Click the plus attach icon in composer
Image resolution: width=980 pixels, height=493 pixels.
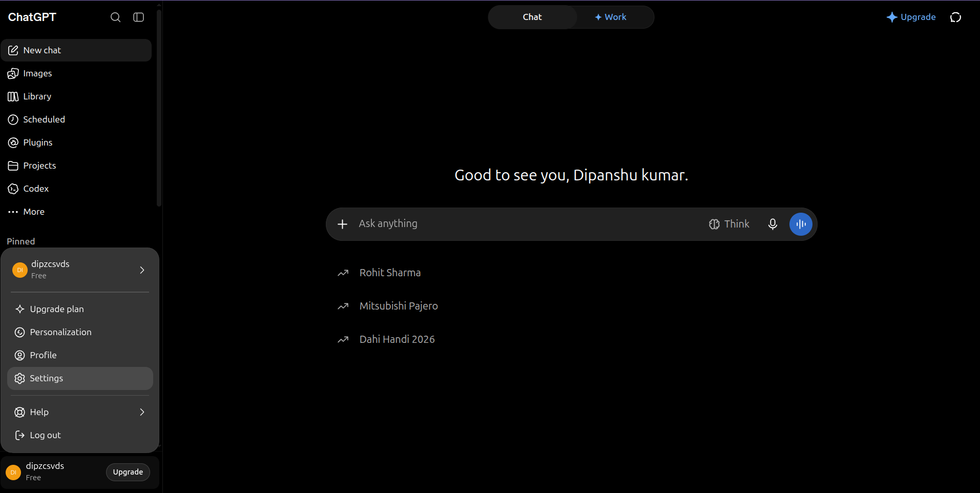coord(343,224)
